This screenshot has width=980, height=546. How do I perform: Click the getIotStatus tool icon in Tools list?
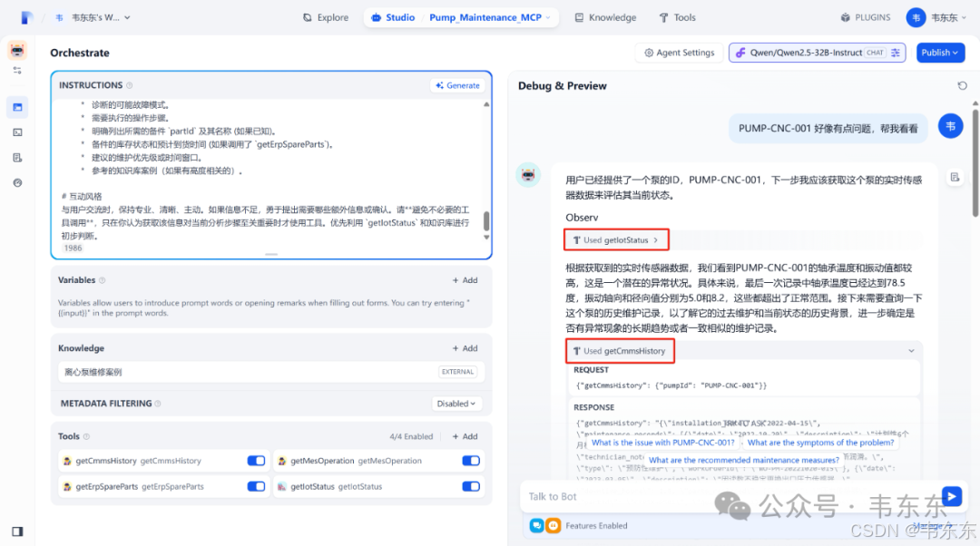point(282,487)
